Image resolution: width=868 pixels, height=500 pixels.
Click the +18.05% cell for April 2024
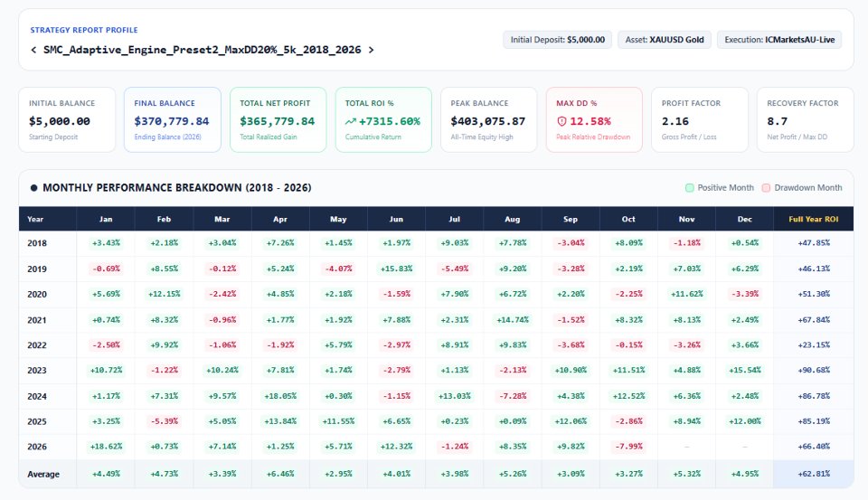click(x=280, y=396)
